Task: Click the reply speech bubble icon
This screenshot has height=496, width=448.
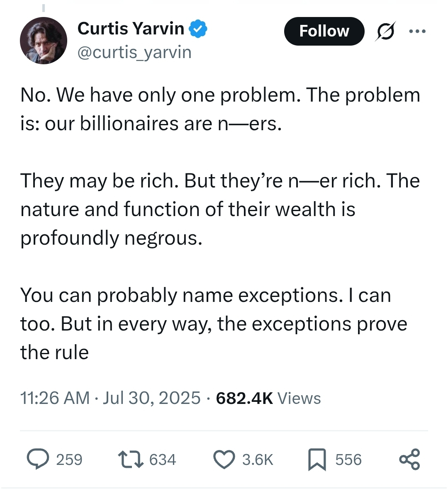Action: pyautogui.click(x=38, y=460)
